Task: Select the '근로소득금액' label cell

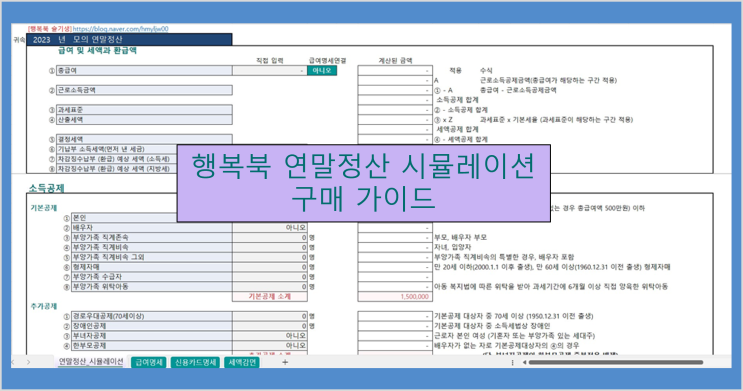Action: (144, 90)
